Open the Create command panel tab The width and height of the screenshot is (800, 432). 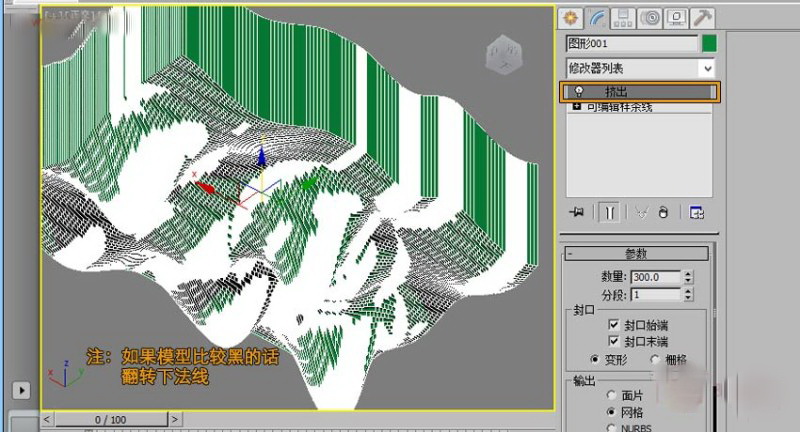tap(572, 17)
